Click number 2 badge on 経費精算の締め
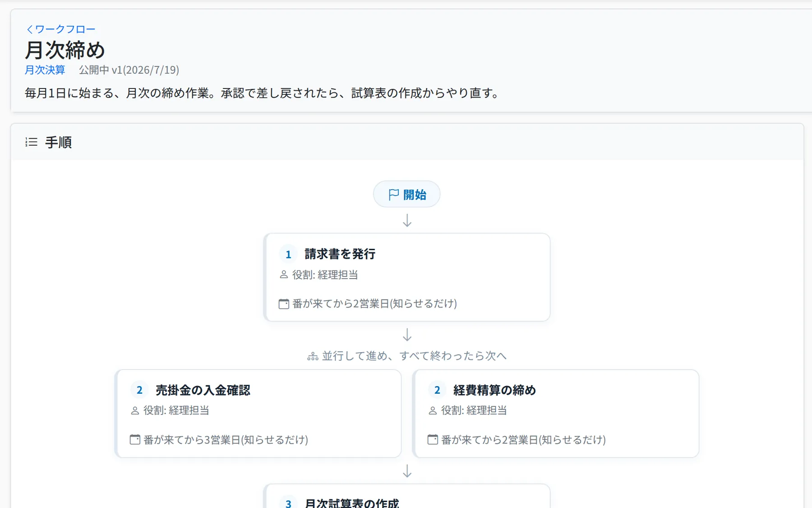This screenshot has height=508, width=812. point(437,390)
